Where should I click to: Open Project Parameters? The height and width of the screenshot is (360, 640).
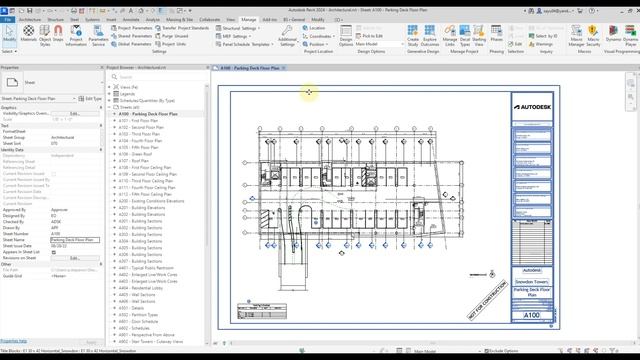point(131,28)
